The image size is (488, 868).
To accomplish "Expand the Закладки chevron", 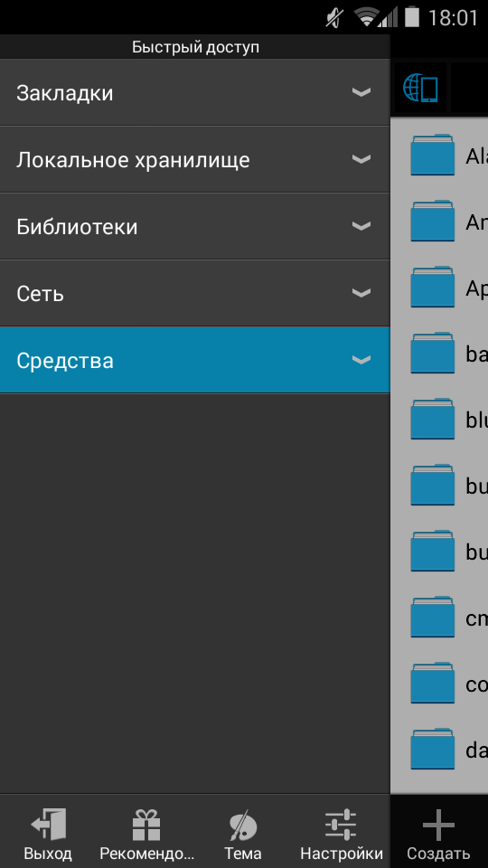I will 361,92.
